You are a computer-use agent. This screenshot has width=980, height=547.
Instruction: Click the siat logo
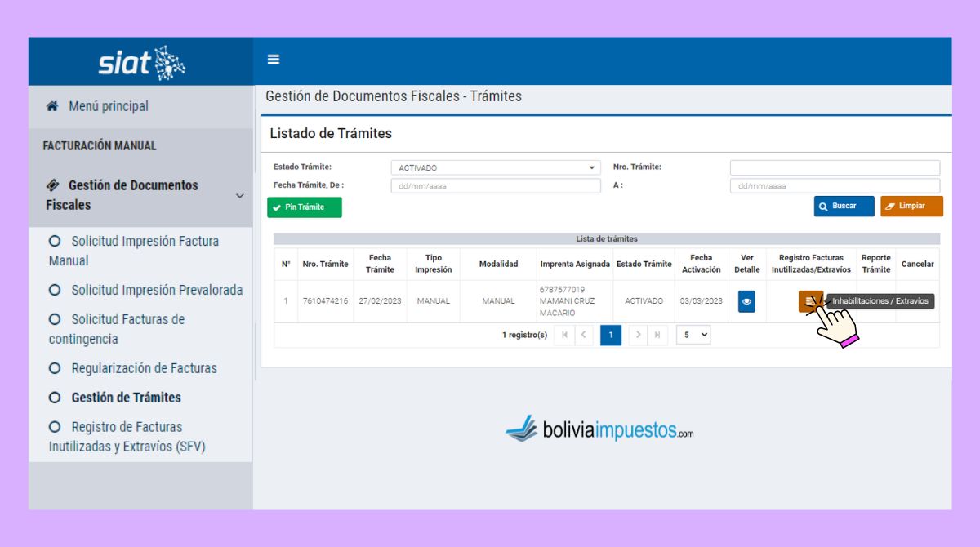tap(141, 62)
